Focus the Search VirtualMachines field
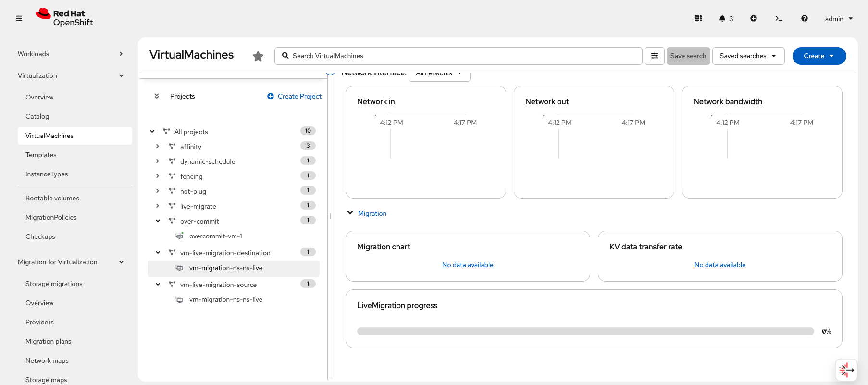 (x=461, y=56)
